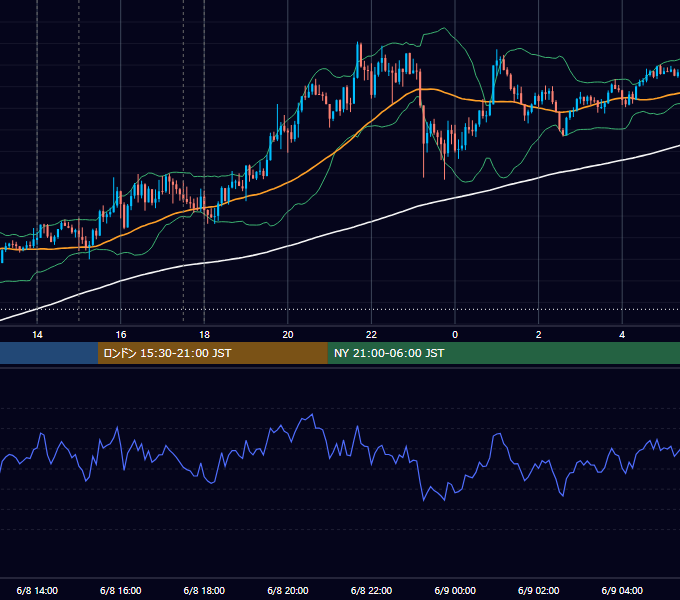Screen dimensions: 680x600
Task: Click the hour label 16 on price chart axis
Action: click(121, 335)
